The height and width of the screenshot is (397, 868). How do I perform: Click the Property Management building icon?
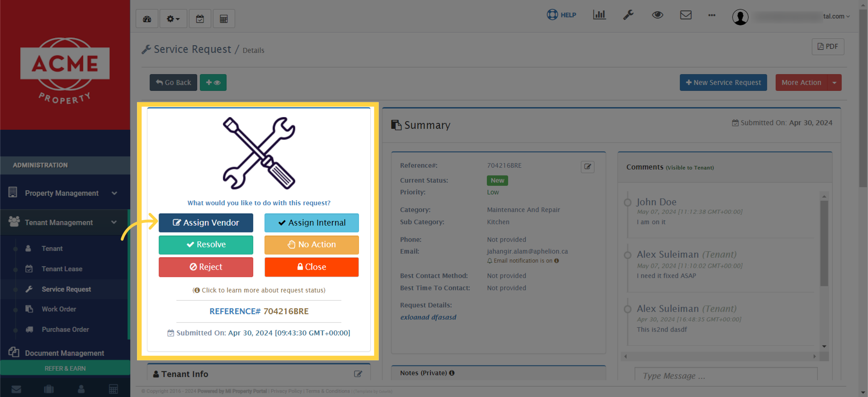pos(13,193)
